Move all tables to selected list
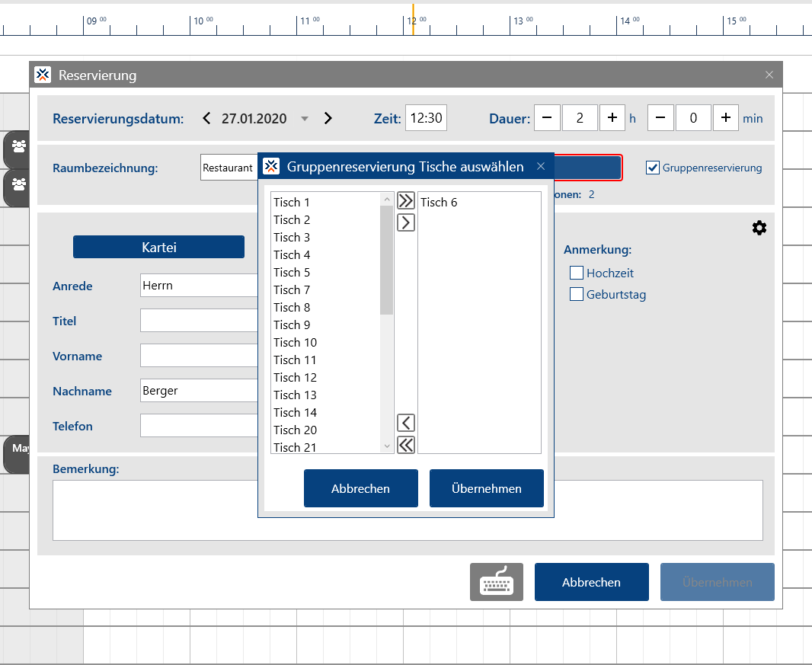 406,201
